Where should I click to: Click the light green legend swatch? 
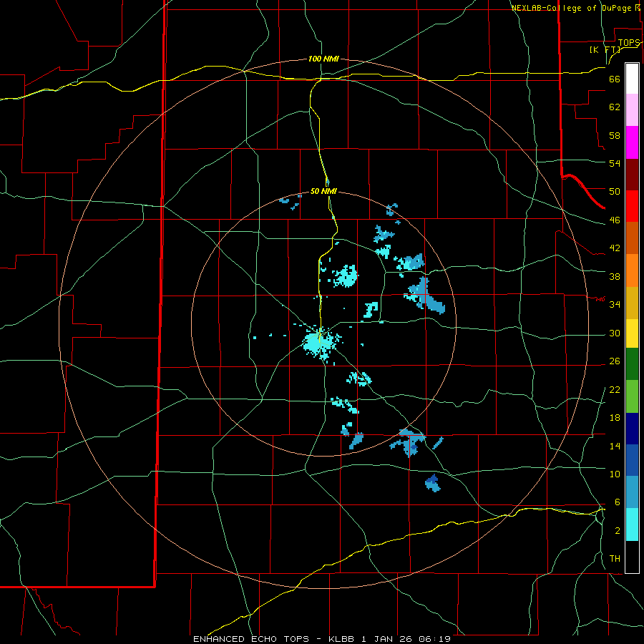[632, 396]
